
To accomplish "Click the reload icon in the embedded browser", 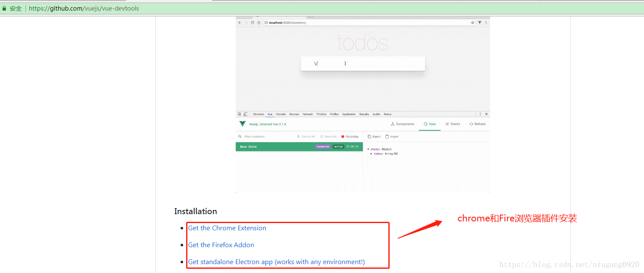I will 253,23.
